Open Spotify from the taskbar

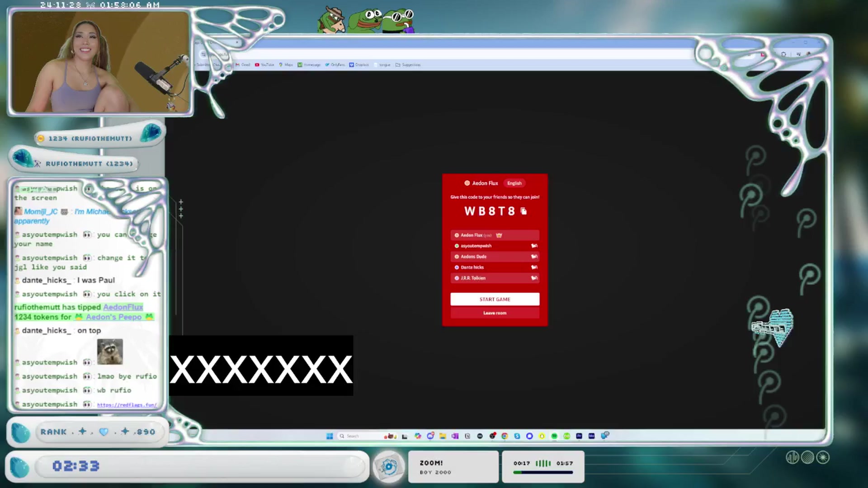554,436
